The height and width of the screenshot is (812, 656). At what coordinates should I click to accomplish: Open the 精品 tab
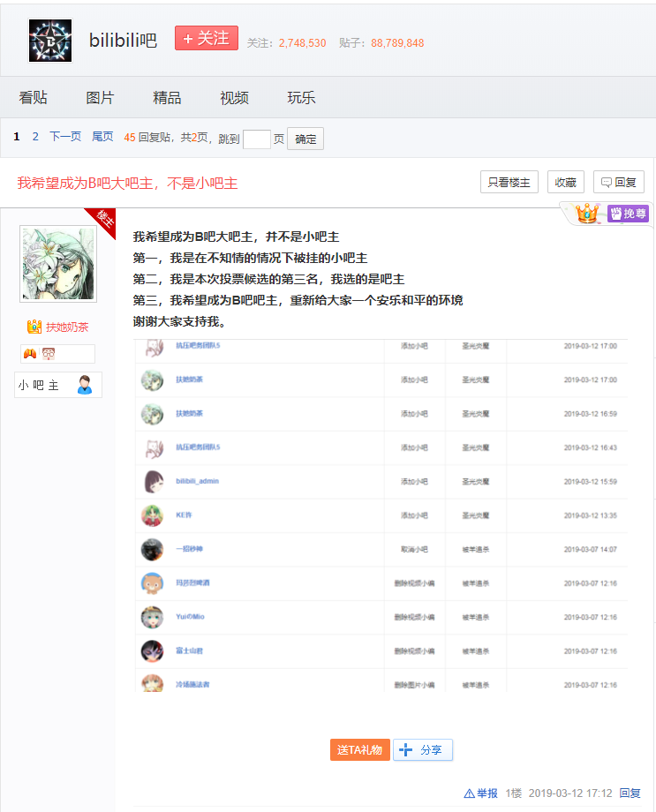pyautogui.click(x=167, y=98)
